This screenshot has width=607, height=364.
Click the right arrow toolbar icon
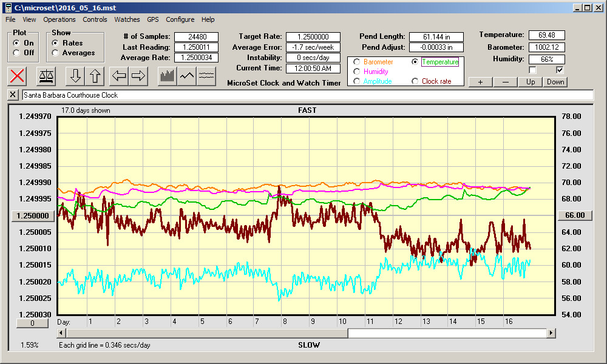[x=138, y=76]
